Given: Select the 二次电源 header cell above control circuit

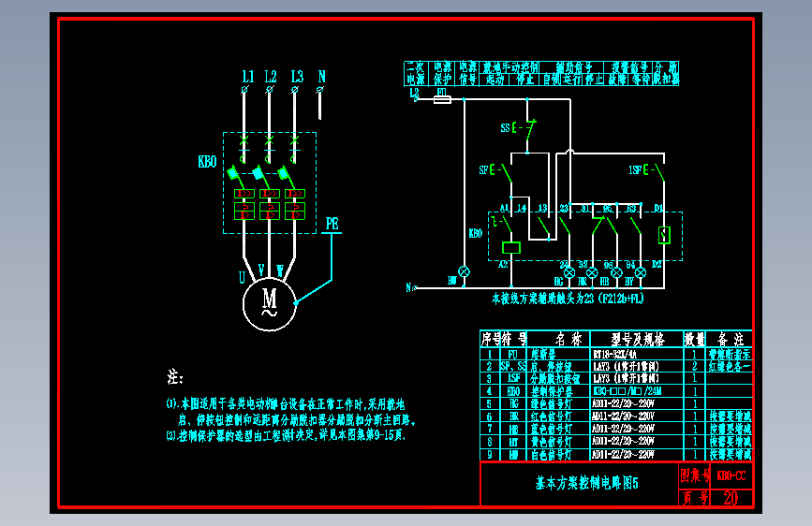Looking at the screenshot, I should point(417,73).
